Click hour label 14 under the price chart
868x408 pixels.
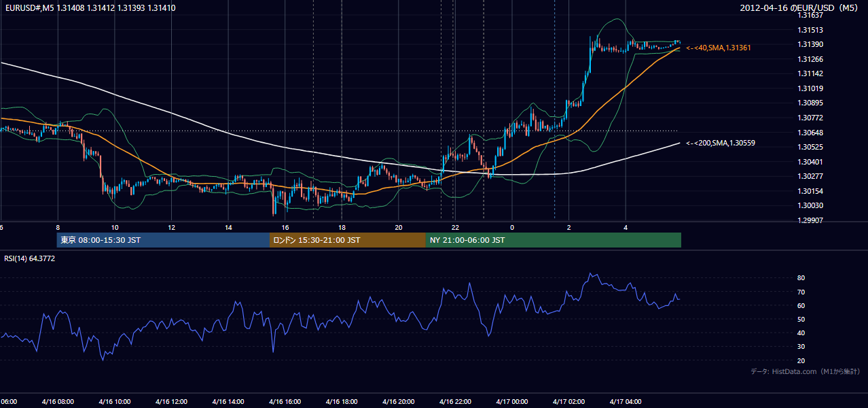coord(229,228)
